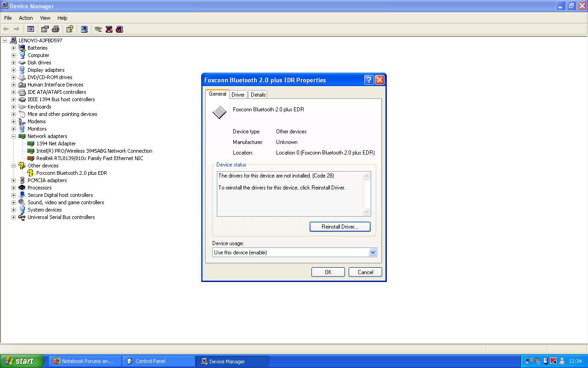Expand the Human Interface Devices category
The height and width of the screenshot is (368, 588).
(13, 85)
